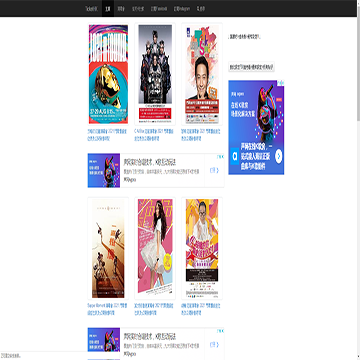The height and width of the screenshot is (360, 360).
Task: Follow the Supper Moment concert caption link
Action: [x=107, y=309]
